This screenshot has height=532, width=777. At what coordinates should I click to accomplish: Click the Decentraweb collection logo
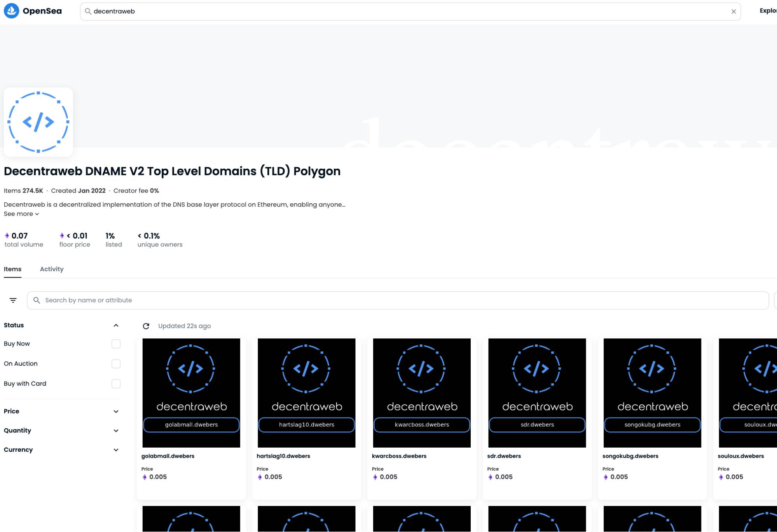(x=38, y=122)
